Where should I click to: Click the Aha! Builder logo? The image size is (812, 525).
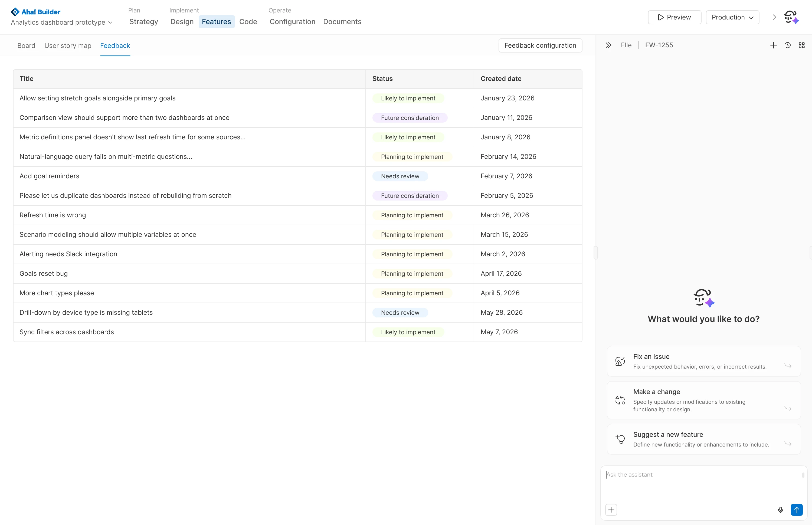[35, 12]
